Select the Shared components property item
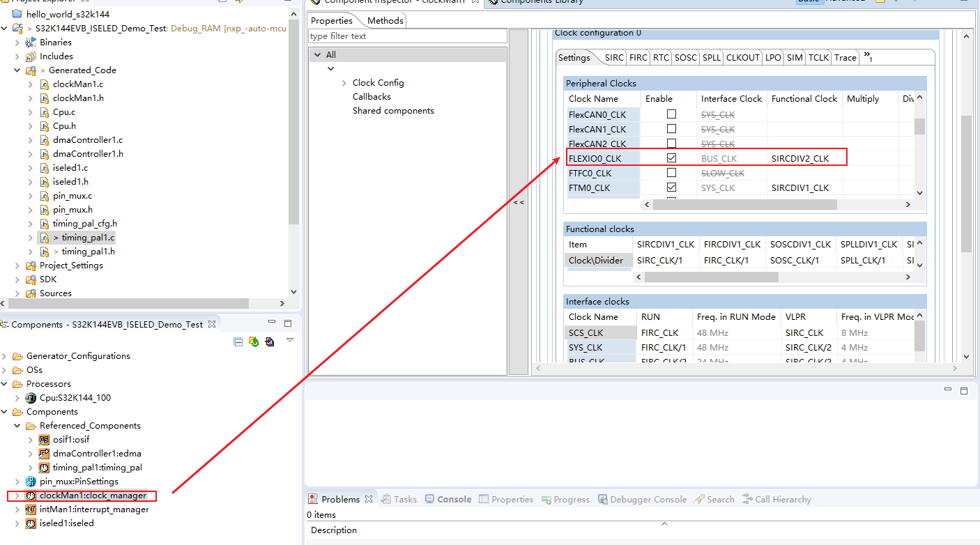980x545 pixels. pos(393,111)
